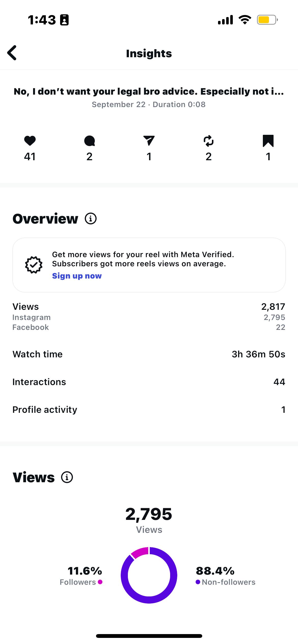This screenshot has height=644, width=298.
Task: Tap the Facebook views breakdown row
Action: click(149, 327)
